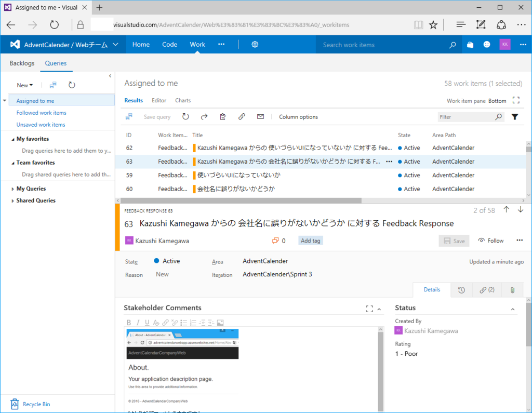Open the KK user profile avatar
532x413 pixels.
(x=505, y=45)
